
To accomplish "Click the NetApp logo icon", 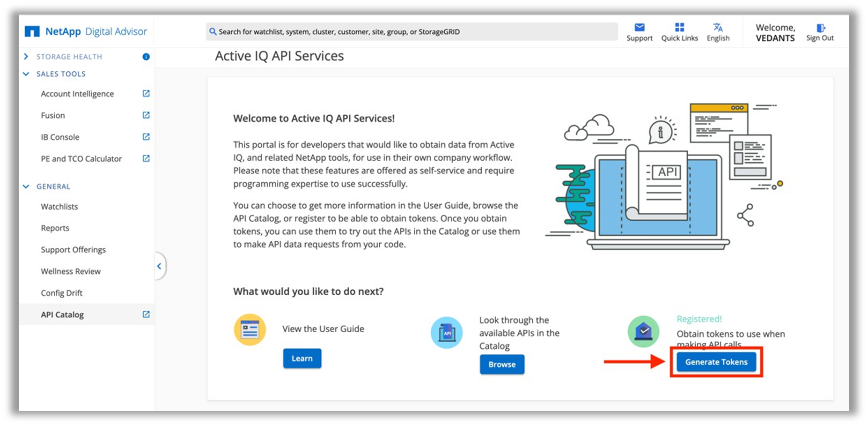I will tap(32, 32).
